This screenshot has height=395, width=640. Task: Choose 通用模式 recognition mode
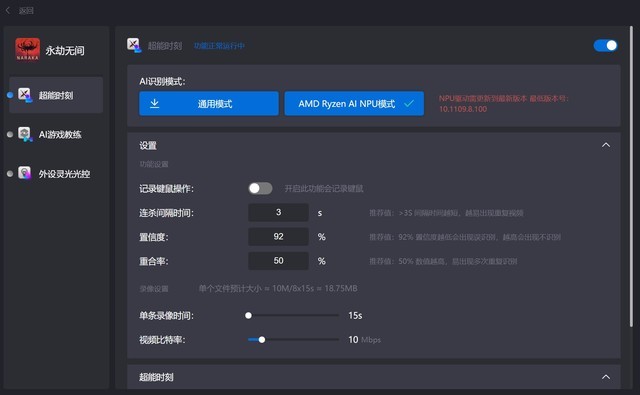[x=209, y=103]
